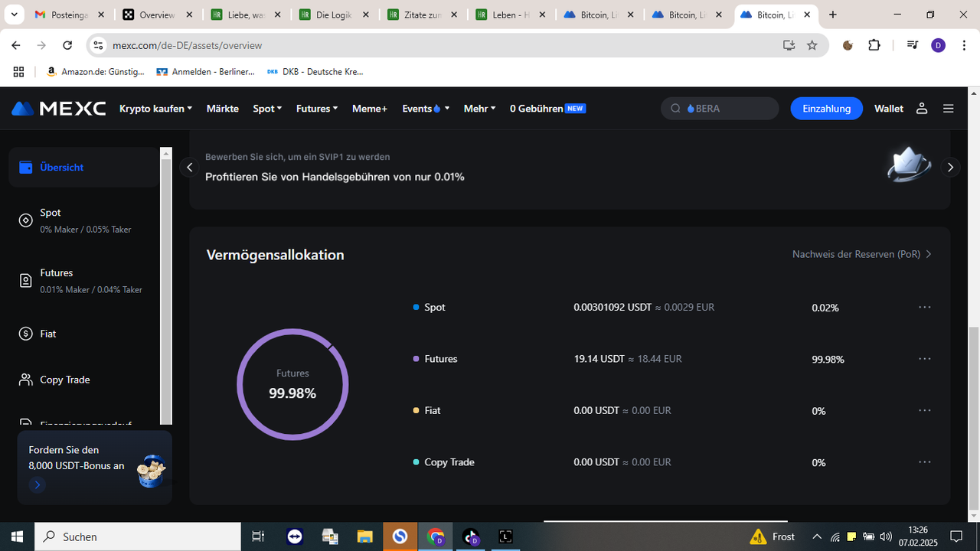The width and height of the screenshot is (980, 551).
Task: Select Spot in sidebar
Action: pos(84,220)
